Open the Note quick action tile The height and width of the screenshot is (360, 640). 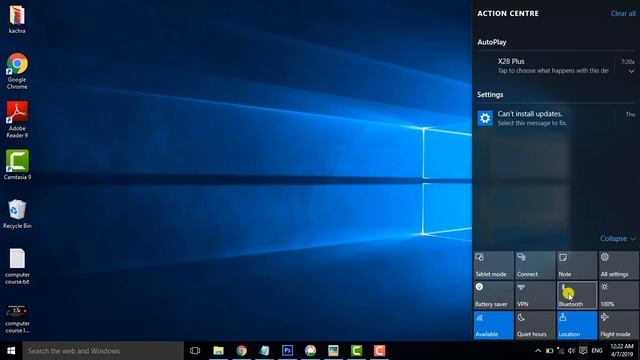(577, 265)
